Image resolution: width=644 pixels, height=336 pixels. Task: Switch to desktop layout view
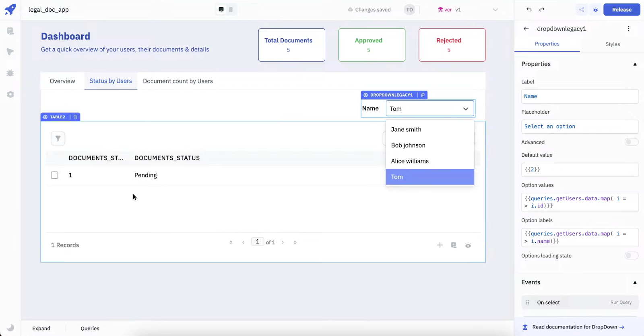pyautogui.click(x=221, y=10)
